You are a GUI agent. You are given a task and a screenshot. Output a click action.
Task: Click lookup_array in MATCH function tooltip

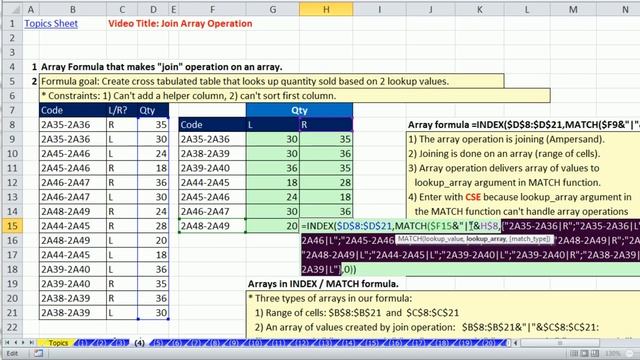pos(486,239)
